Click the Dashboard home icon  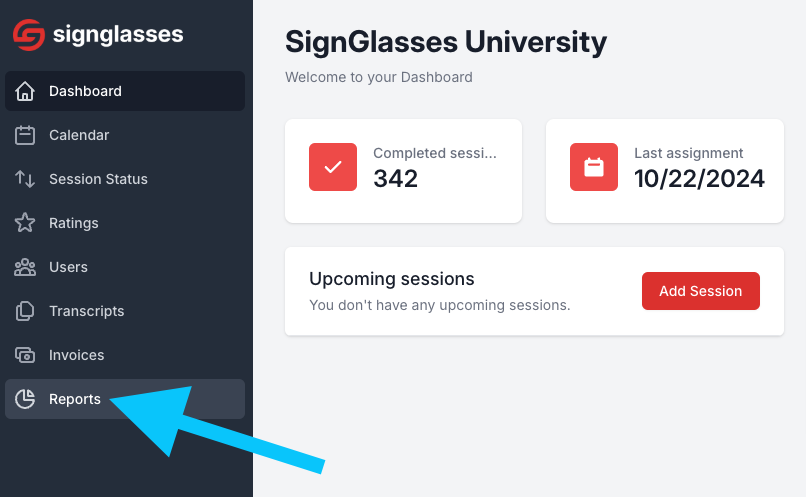tap(25, 91)
